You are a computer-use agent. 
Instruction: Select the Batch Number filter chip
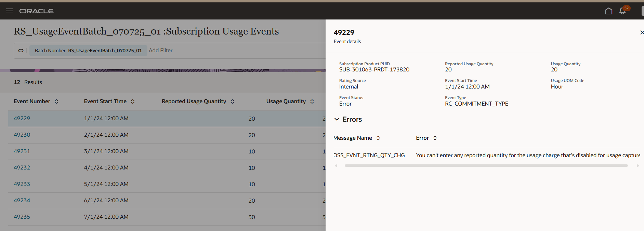click(x=88, y=51)
